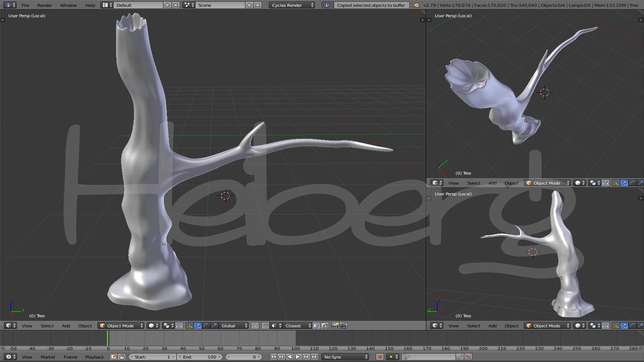The width and height of the screenshot is (644, 362).
Task: Open main viewport editor type selector
Action: [x=11, y=326]
